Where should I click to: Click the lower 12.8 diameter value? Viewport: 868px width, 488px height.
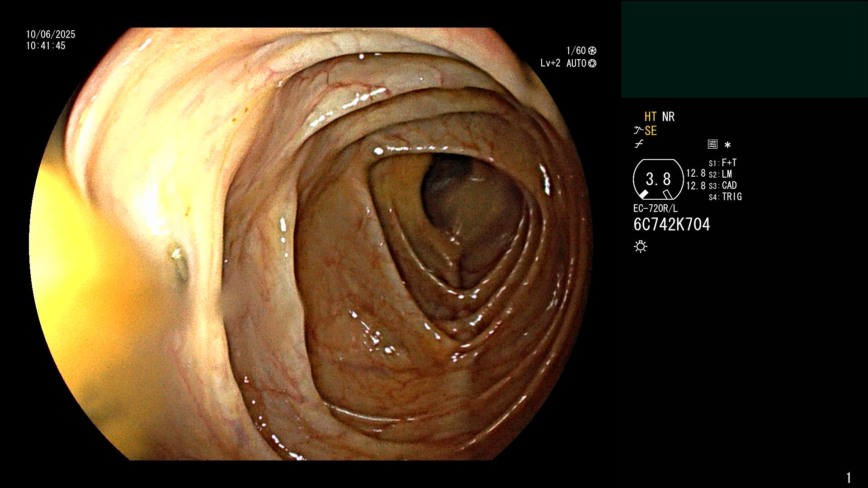coord(696,185)
